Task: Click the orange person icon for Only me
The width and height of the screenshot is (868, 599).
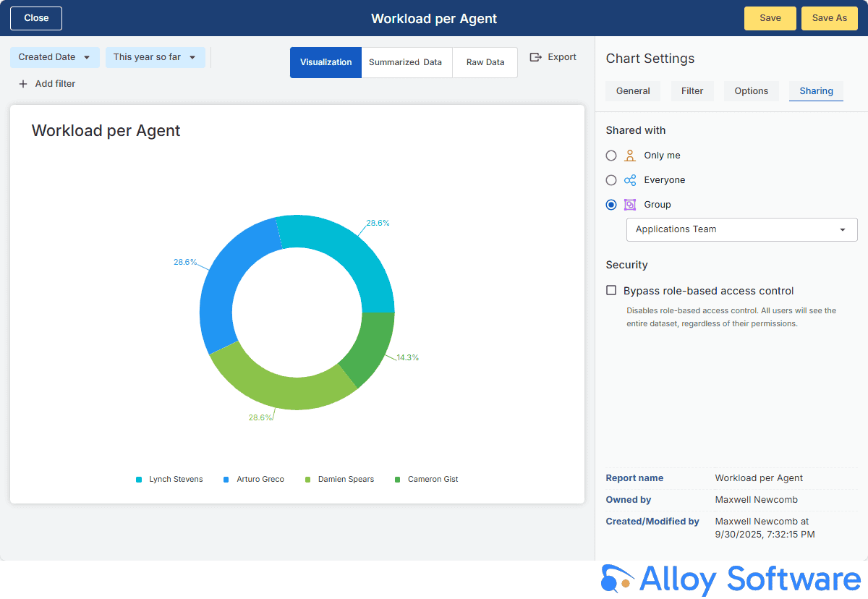Action: pos(630,156)
